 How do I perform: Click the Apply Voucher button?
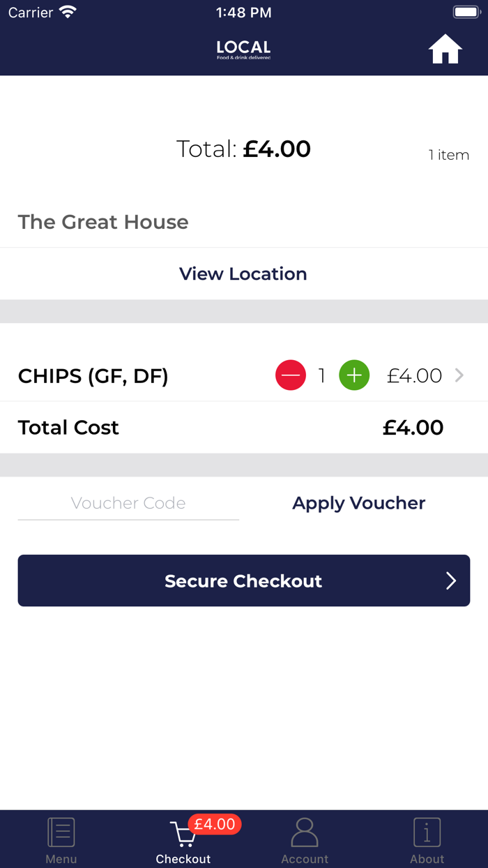tap(358, 502)
